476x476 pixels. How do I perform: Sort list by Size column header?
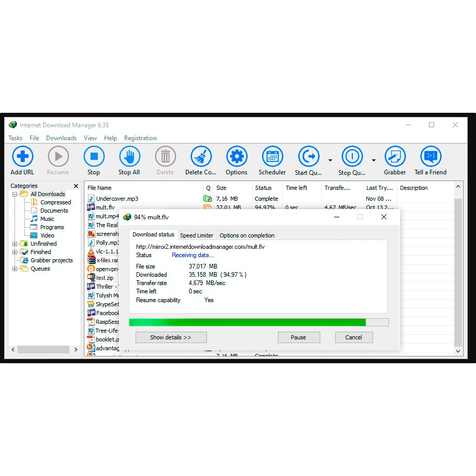tap(233, 188)
